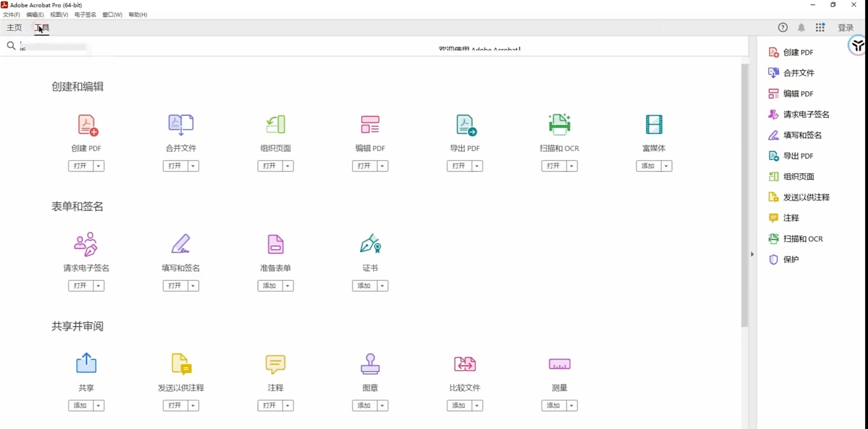The image size is (868, 429).
Task: Click the Scan & OCR (扫描和 OCR) icon
Action: (x=559, y=125)
